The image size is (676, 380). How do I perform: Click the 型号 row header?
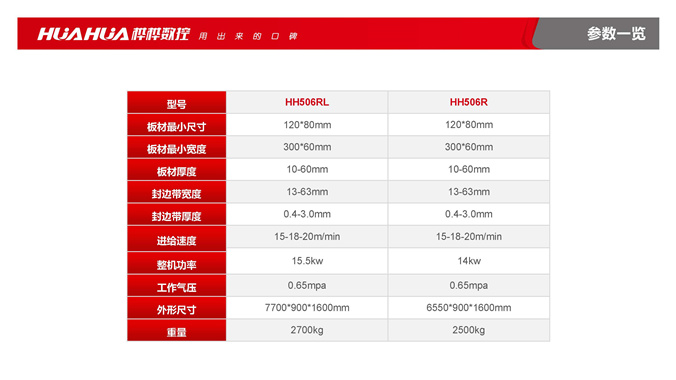[177, 103]
